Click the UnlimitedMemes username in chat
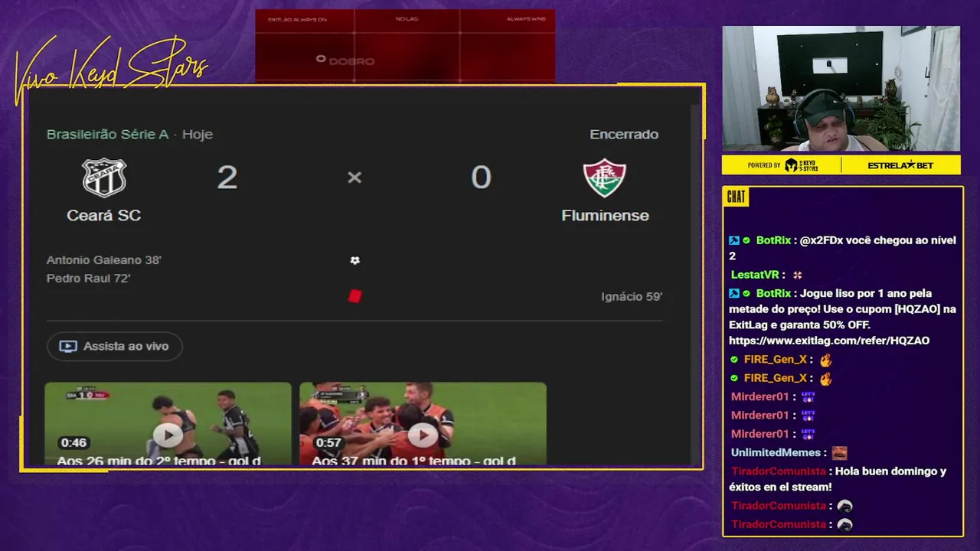Image resolution: width=980 pixels, height=551 pixels. [776, 453]
